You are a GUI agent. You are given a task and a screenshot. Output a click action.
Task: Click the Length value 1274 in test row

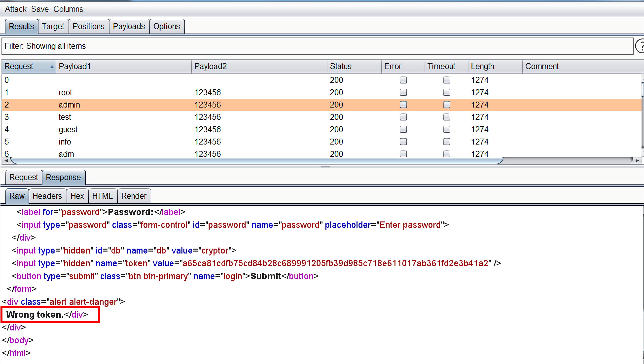click(x=480, y=117)
